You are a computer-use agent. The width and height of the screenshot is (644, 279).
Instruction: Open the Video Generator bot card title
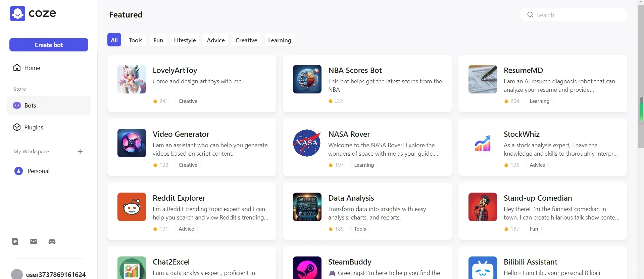pyautogui.click(x=181, y=134)
